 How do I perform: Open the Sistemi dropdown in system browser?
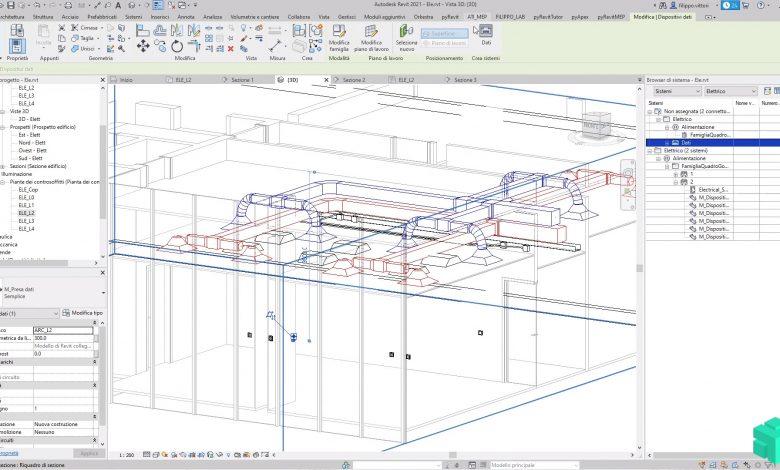[x=676, y=91]
